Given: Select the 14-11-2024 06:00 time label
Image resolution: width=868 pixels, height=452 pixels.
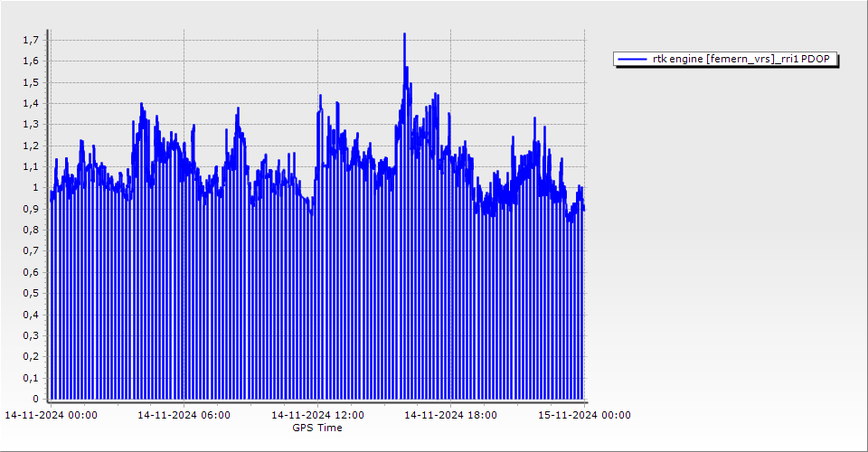Looking at the screenshot, I should click(x=184, y=416).
